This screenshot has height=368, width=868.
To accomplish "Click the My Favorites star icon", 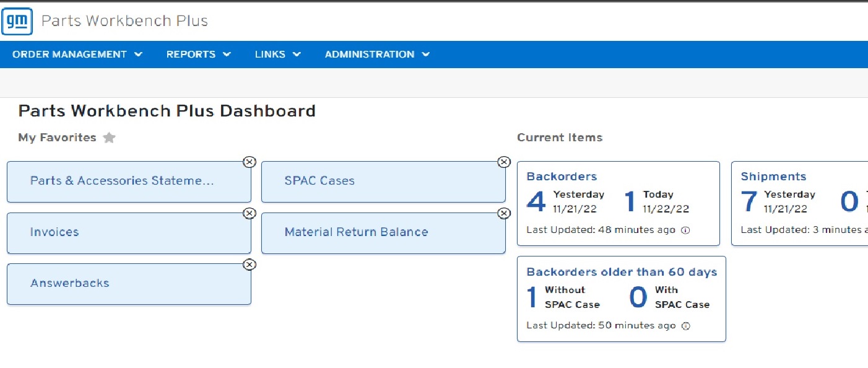I will [110, 138].
